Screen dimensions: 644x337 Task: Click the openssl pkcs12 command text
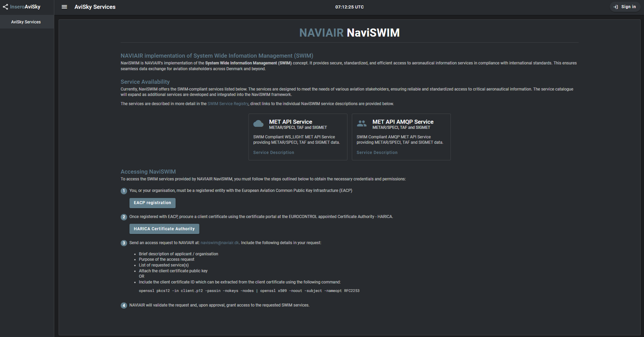click(249, 291)
